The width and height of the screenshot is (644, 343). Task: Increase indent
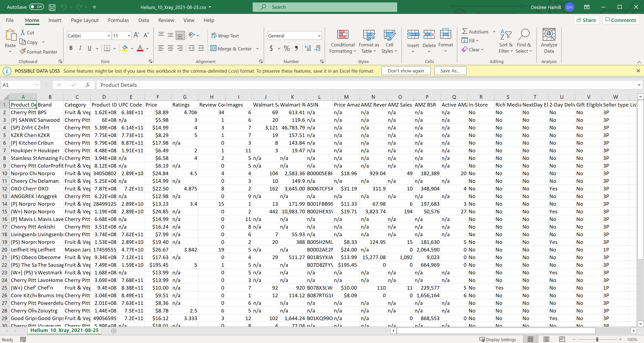pos(201,48)
